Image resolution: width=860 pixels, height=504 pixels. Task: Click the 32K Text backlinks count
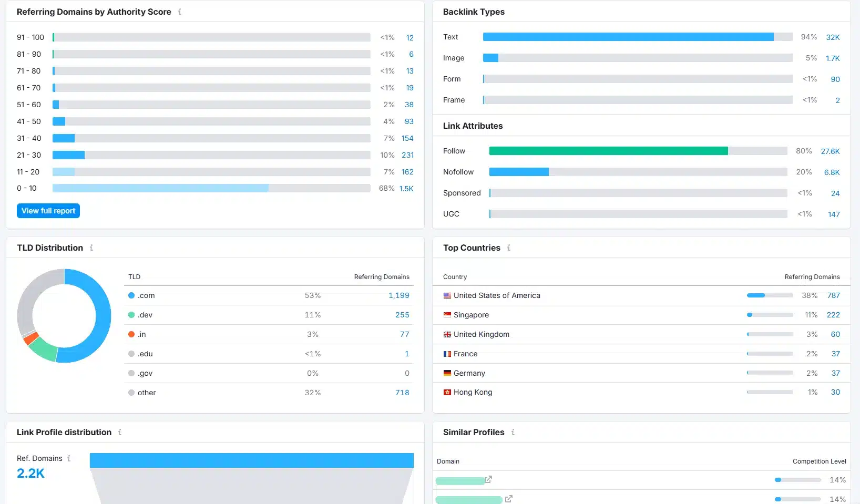coord(833,37)
